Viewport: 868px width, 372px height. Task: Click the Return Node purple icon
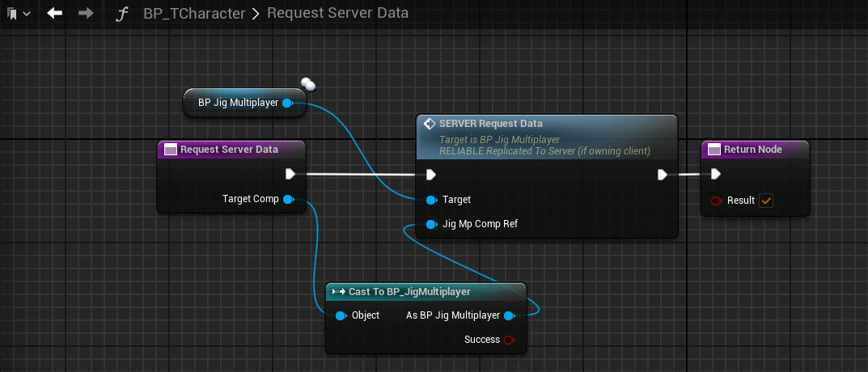(x=714, y=150)
